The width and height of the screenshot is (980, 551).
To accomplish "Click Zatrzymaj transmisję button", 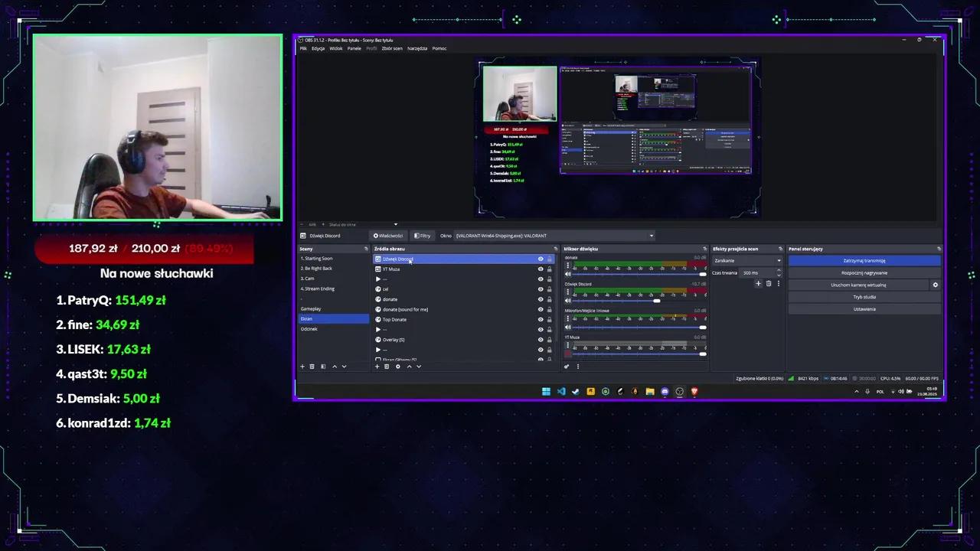I will (864, 261).
